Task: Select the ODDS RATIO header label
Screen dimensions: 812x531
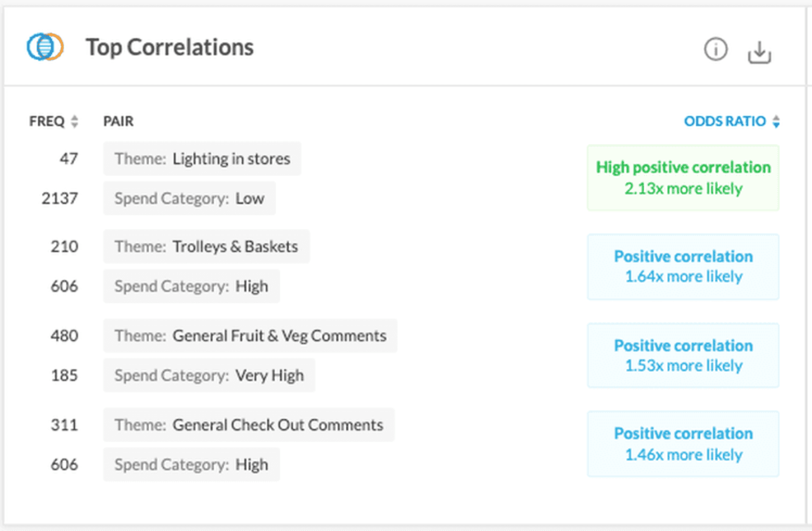Action: [724, 121]
